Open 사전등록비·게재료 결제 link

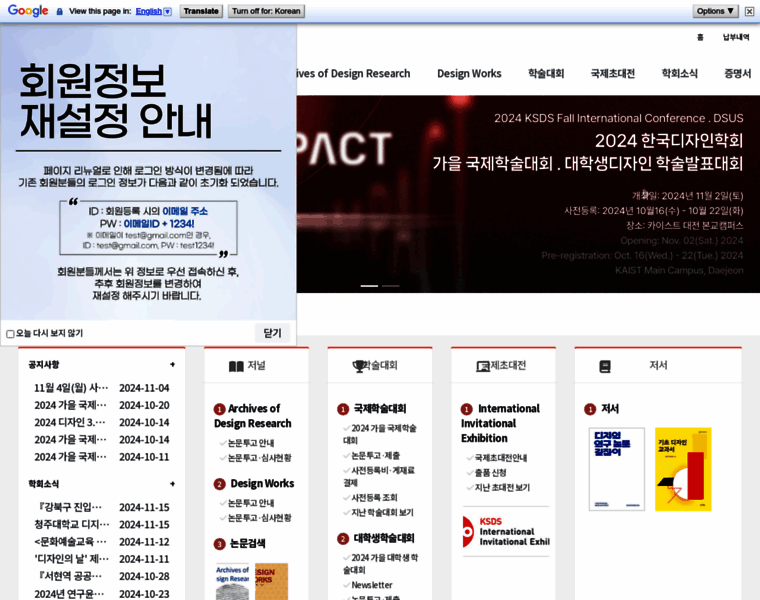[x=379, y=476]
